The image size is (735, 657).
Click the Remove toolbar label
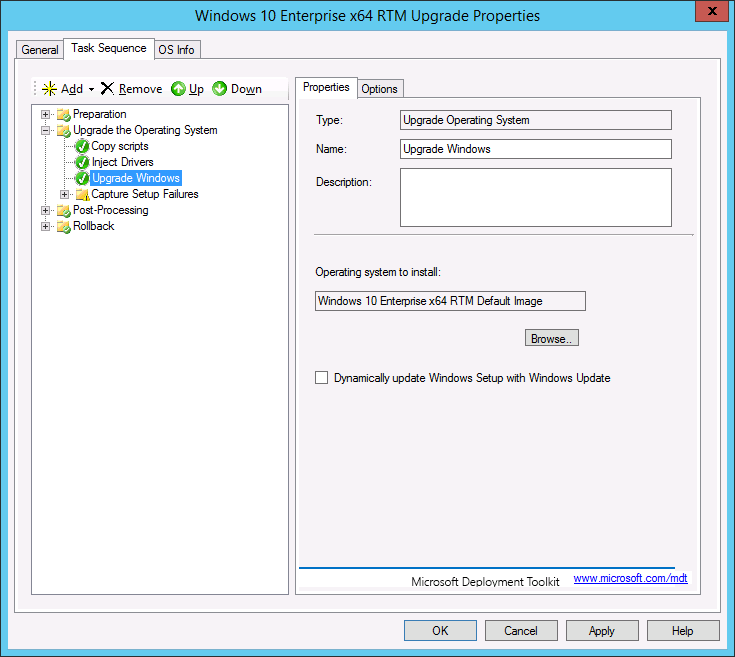click(x=140, y=89)
